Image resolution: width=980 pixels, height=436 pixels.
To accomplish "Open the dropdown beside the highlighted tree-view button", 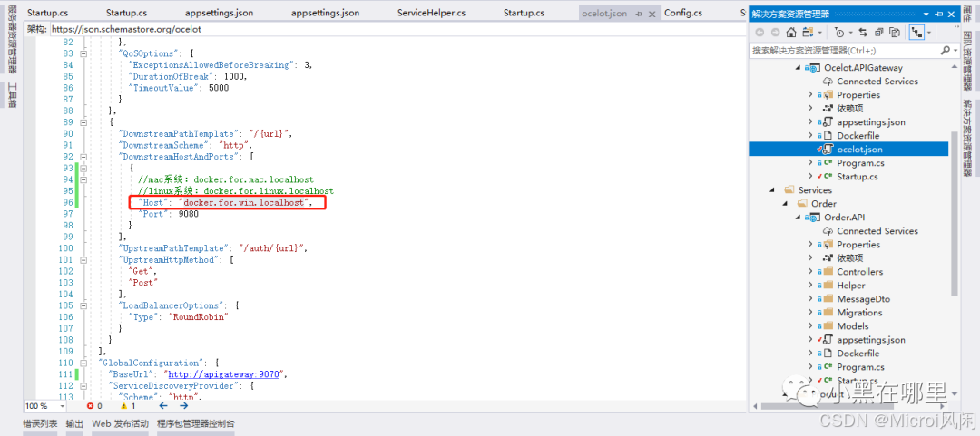I will [929, 33].
